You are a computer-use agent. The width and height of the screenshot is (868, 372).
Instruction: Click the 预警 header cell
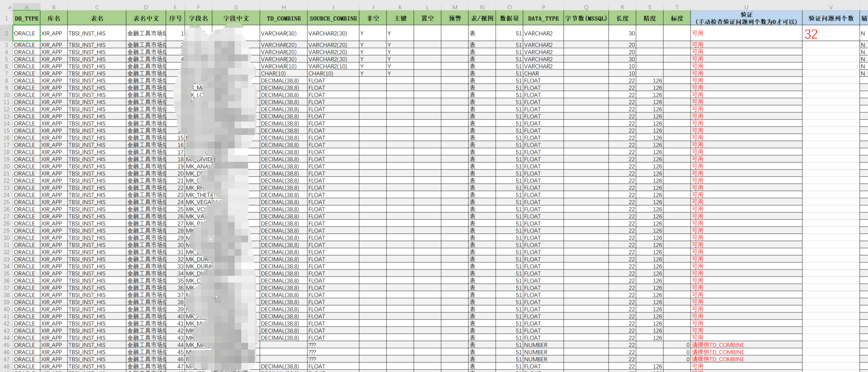[455, 18]
